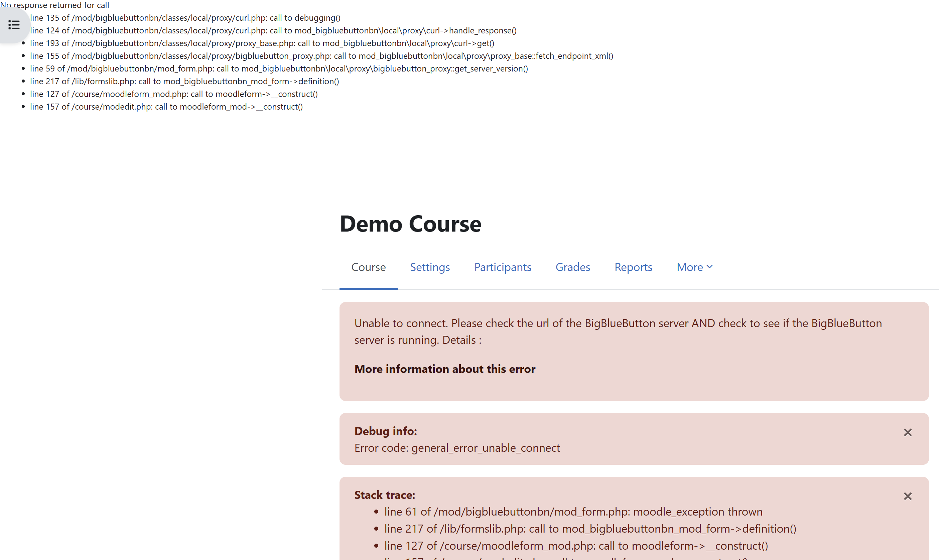This screenshot has height=560, width=939.
Task: Switch to the Course tab
Action: 368,267
